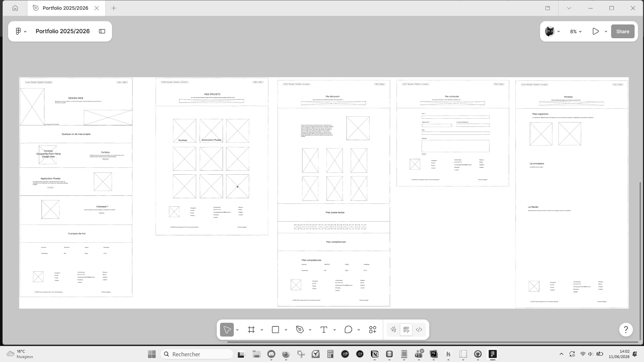Open the Snipping Tool from taskbar
The width and height of the screenshot is (644, 362).
coord(301,354)
